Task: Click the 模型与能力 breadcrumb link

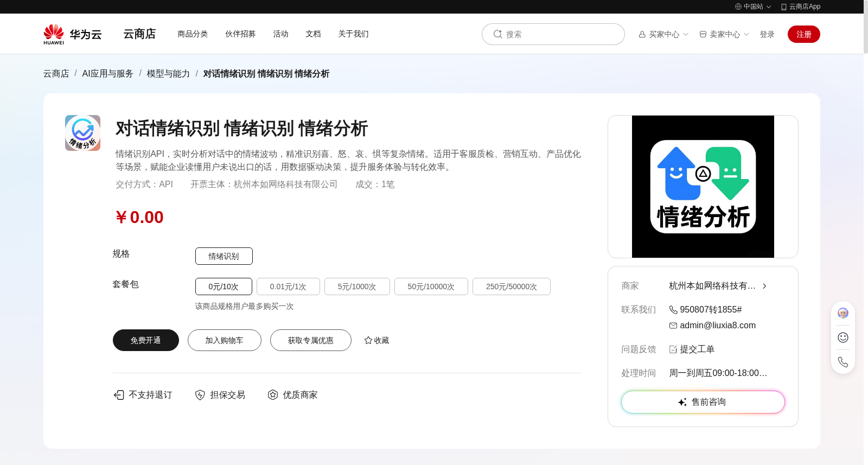Action: [168, 74]
